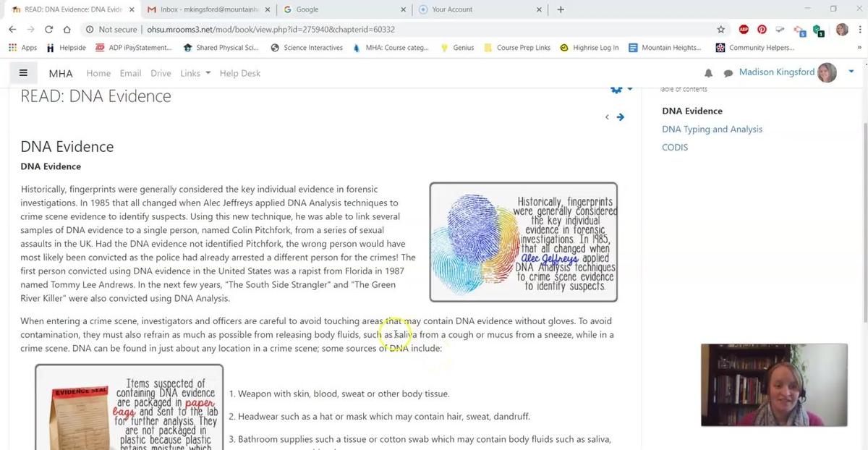Screen dimensions: 868x450
Task: Open the Shared Physical Sci bookmark
Action: [x=221, y=48]
